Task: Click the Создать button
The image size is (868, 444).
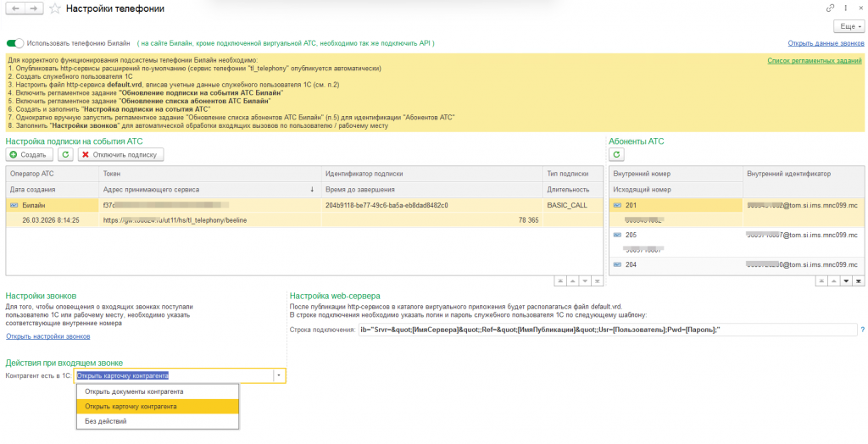Action: click(x=30, y=154)
